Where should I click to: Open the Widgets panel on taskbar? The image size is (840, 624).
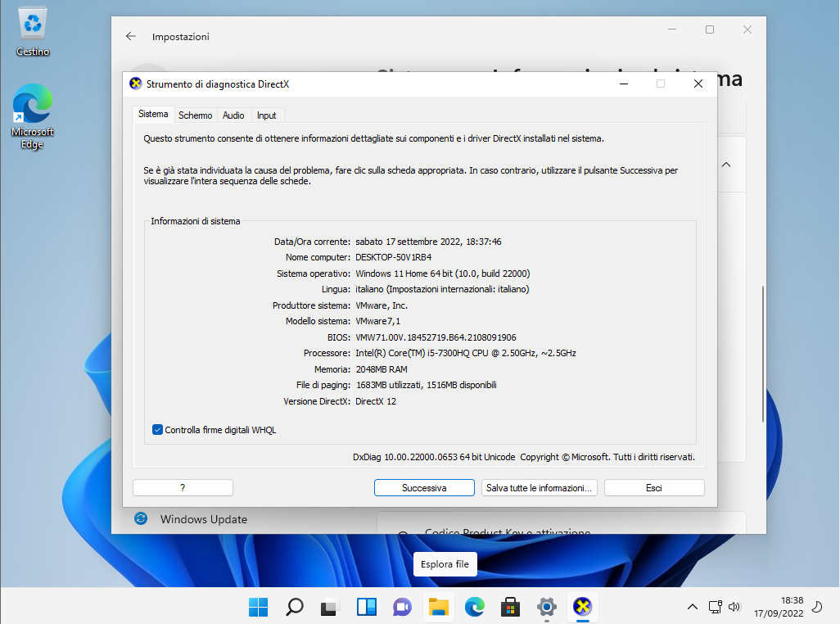pos(367,607)
